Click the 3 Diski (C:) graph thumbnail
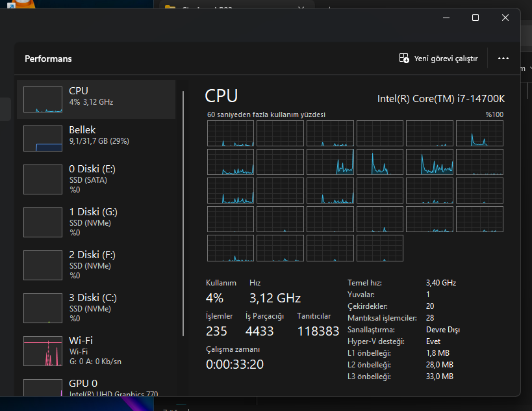The height and width of the screenshot is (411, 532). (43, 308)
